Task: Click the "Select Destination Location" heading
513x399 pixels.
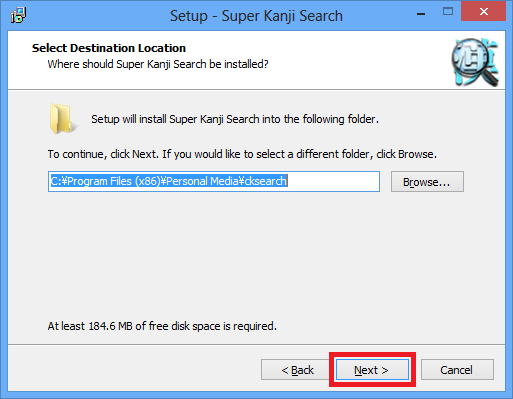Action: (x=109, y=48)
